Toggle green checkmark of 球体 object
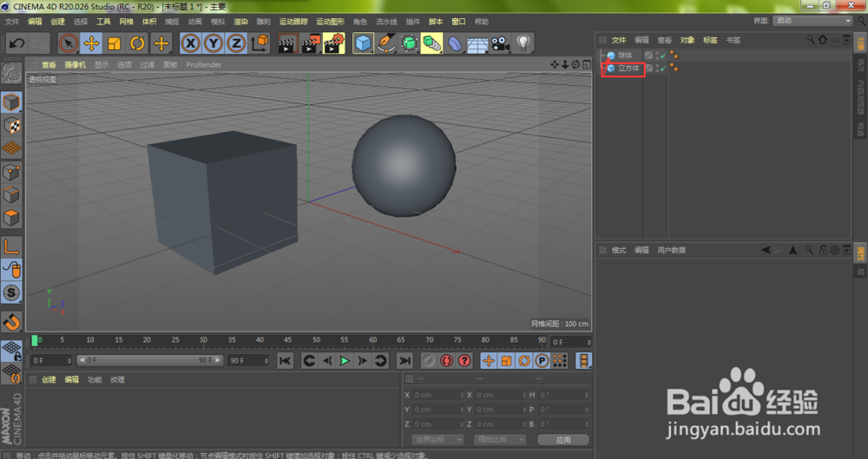The height and width of the screenshot is (459, 868). click(x=663, y=56)
